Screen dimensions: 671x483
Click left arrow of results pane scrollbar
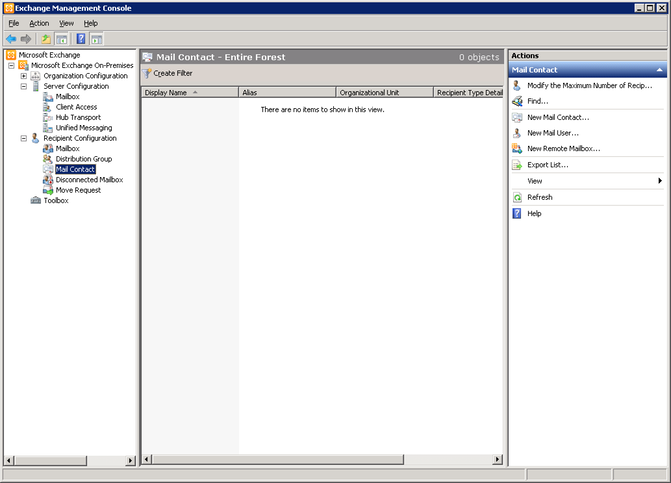146,459
